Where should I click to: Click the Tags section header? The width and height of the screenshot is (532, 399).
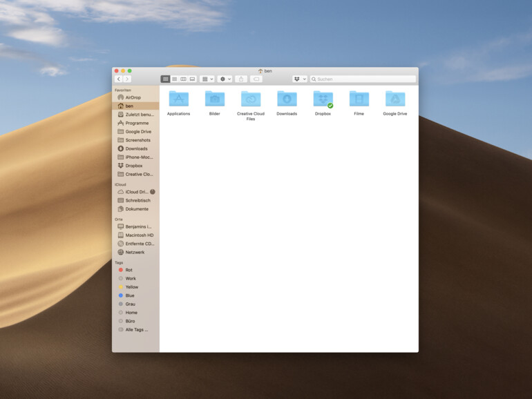[119, 263]
